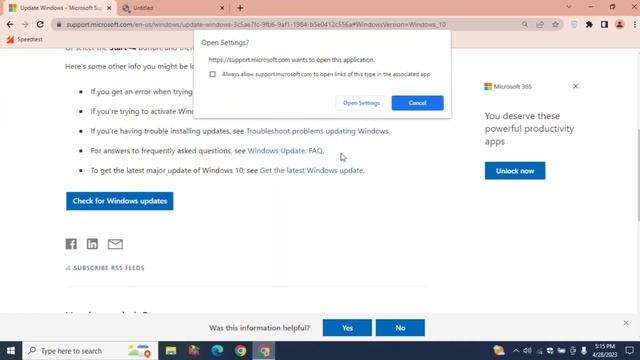640x360 pixels.
Task: Open the Speedtest bookmark
Action: (x=24, y=40)
